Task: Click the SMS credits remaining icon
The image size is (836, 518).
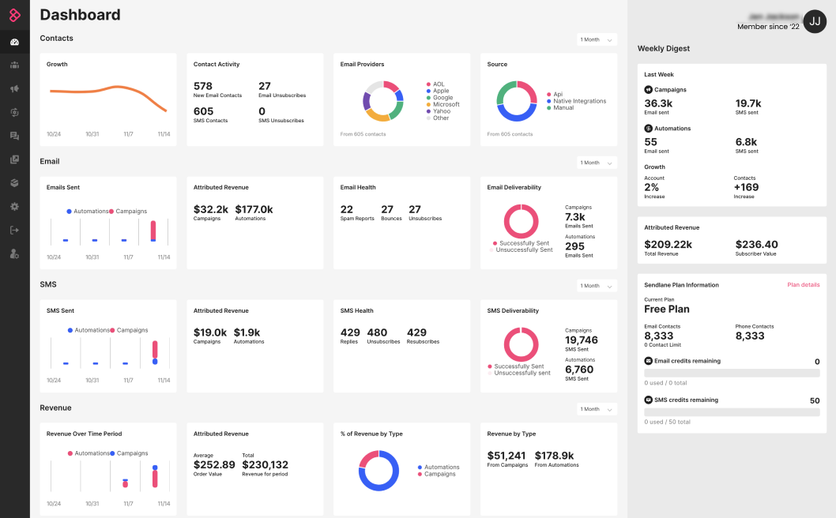Action: (x=648, y=400)
